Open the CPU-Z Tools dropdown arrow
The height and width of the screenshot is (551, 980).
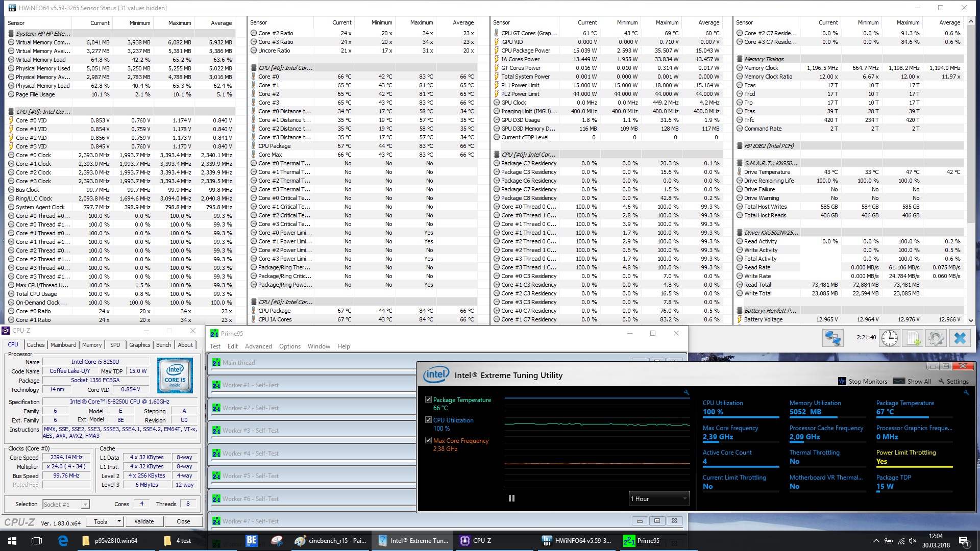coord(119,521)
